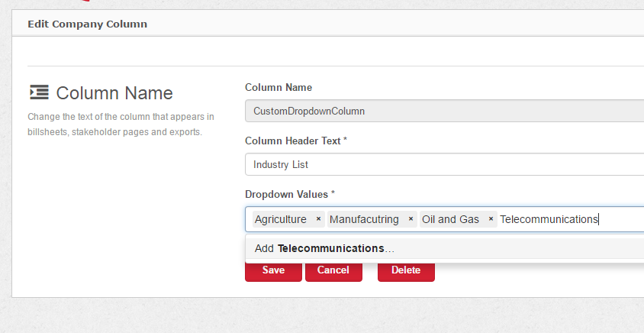The image size is (644, 333).
Task: Click the Column Name label above the field
Action: coord(278,88)
